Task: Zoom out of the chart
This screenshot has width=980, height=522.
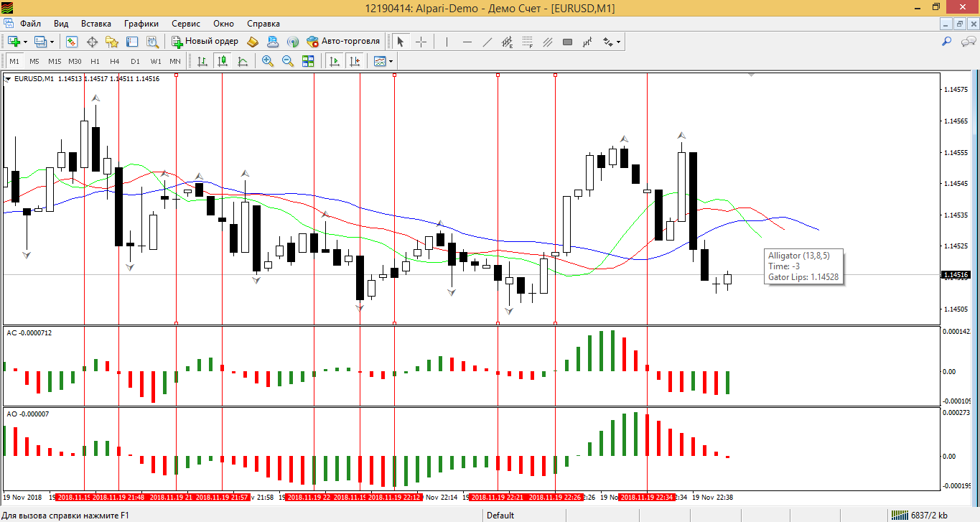Action: click(288, 61)
